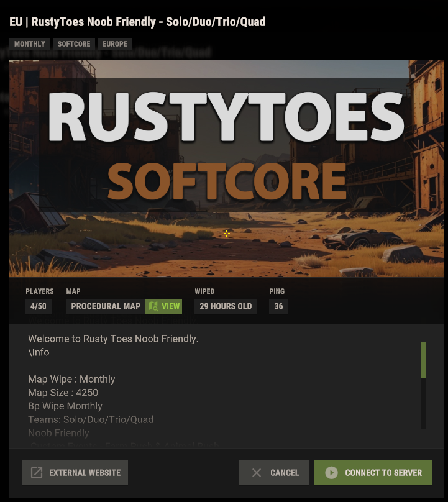This screenshot has height=502, width=448.
Task: Click the MAP heading label
Action: [73, 291]
